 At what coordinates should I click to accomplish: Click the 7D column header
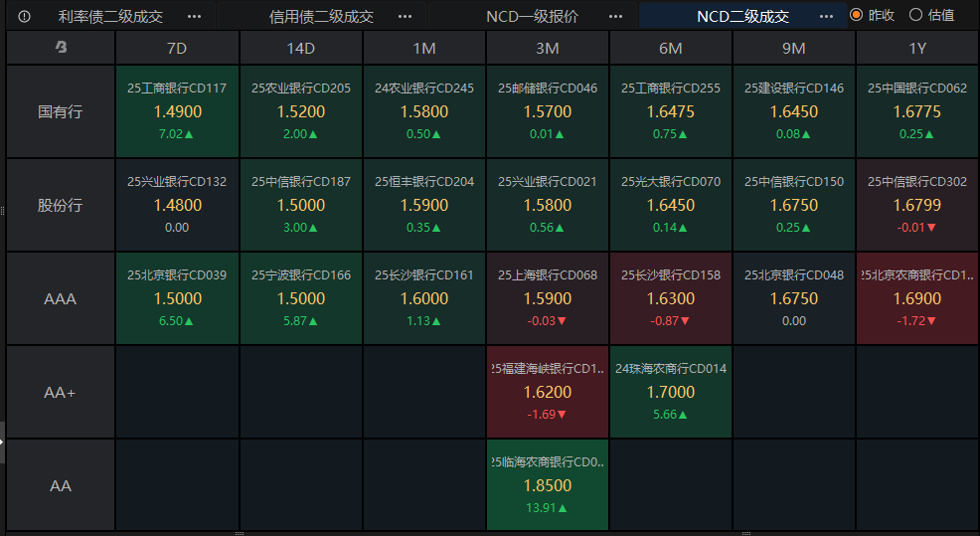pos(177,48)
